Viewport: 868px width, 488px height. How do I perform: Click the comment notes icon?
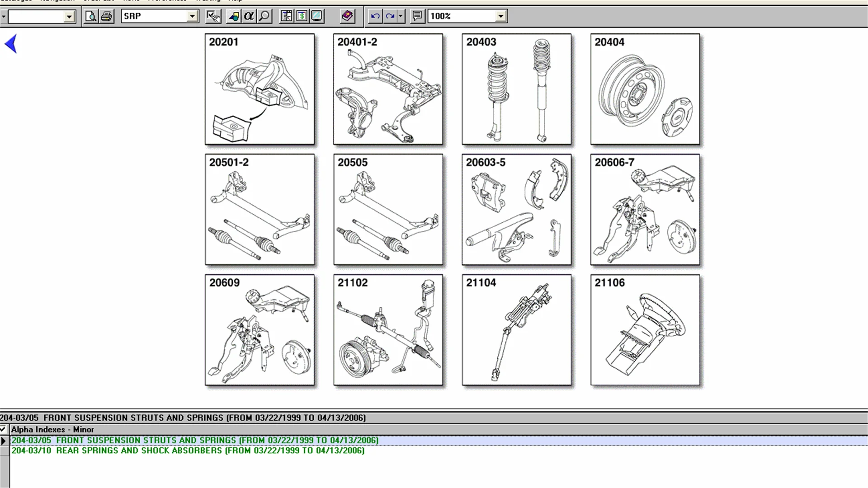(x=417, y=16)
